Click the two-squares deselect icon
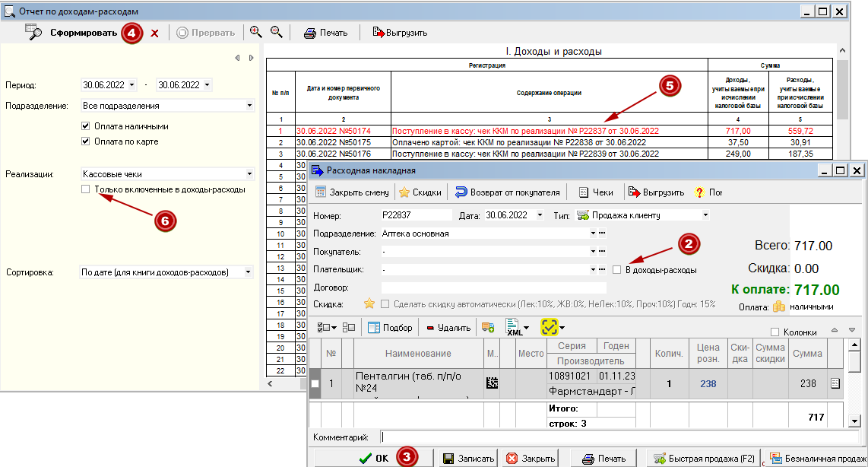This screenshot has width=868, height=467. 349,327
